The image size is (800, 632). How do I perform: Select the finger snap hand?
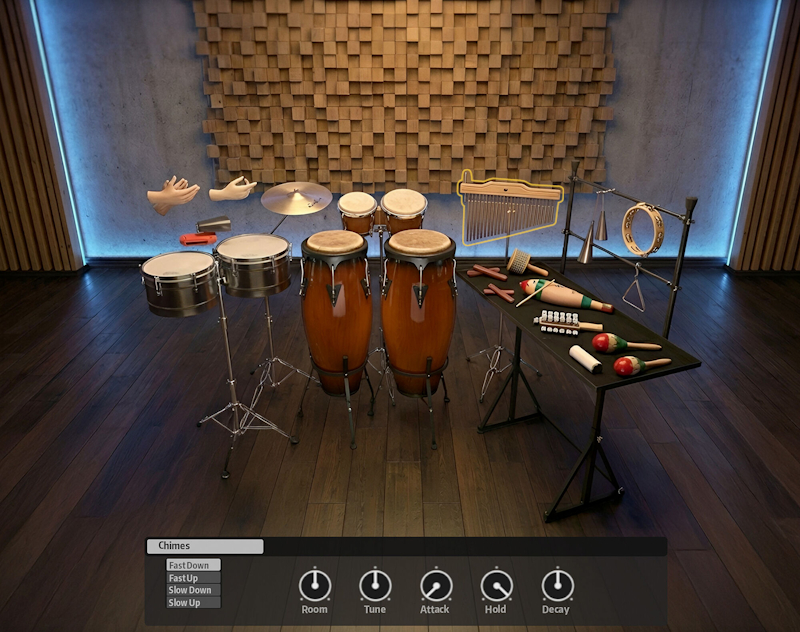point(232,188)
